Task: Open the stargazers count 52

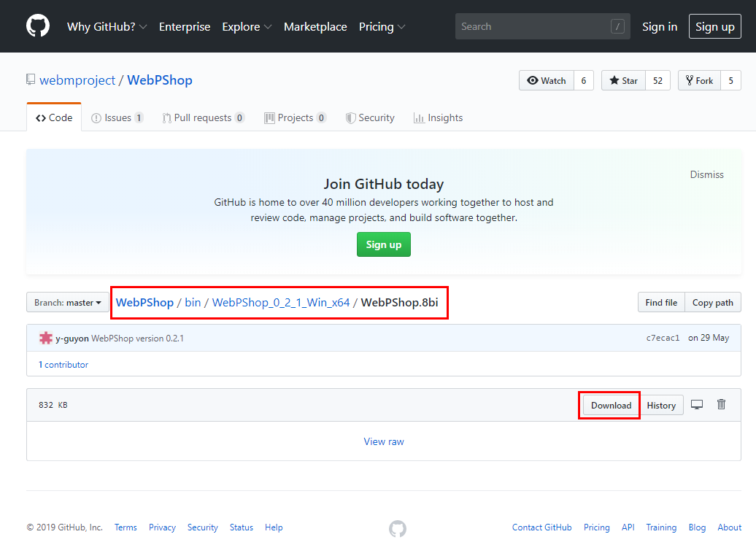Action: click(657, 80)
